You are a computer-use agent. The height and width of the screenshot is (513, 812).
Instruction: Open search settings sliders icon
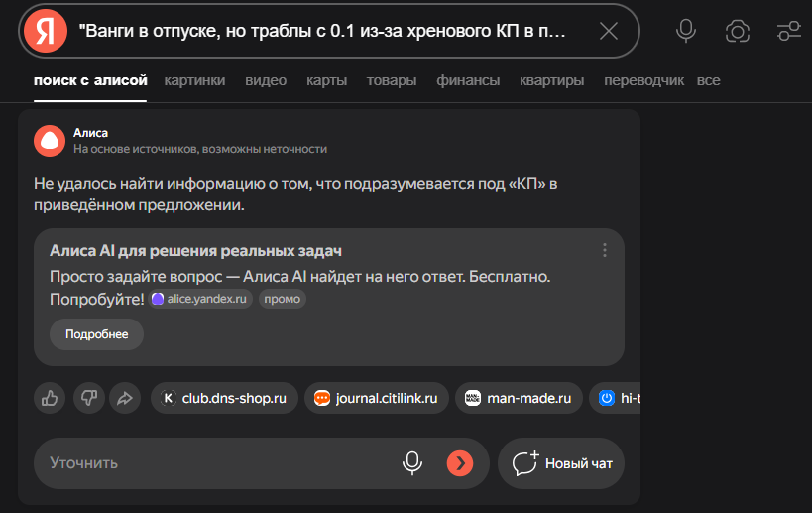788,31
